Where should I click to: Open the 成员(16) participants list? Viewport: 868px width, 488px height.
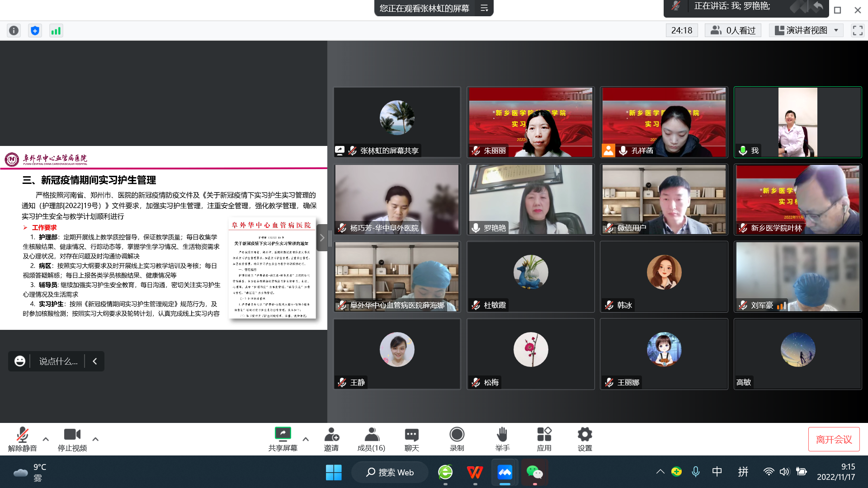click(371, 439)
